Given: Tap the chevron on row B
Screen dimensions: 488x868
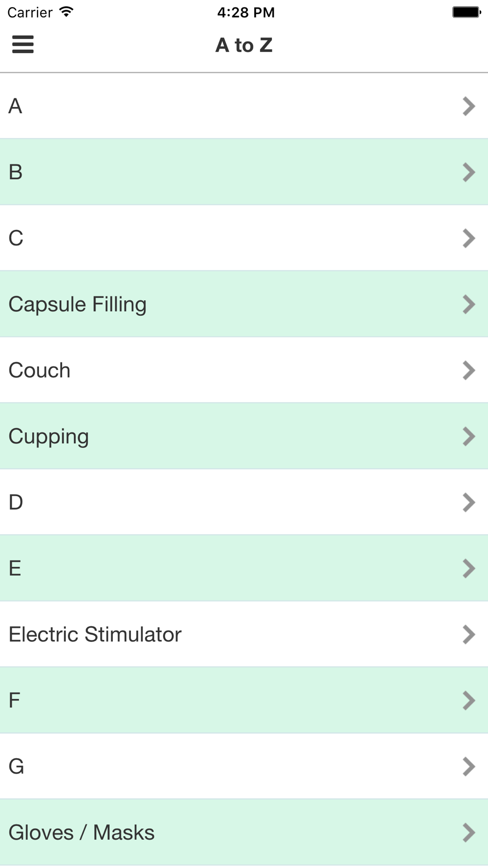Looking at the screenshot, I should [468, 172].
